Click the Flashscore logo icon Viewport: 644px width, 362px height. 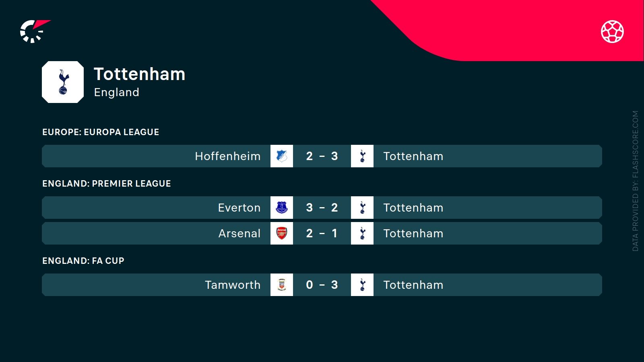tap(35, 31)
